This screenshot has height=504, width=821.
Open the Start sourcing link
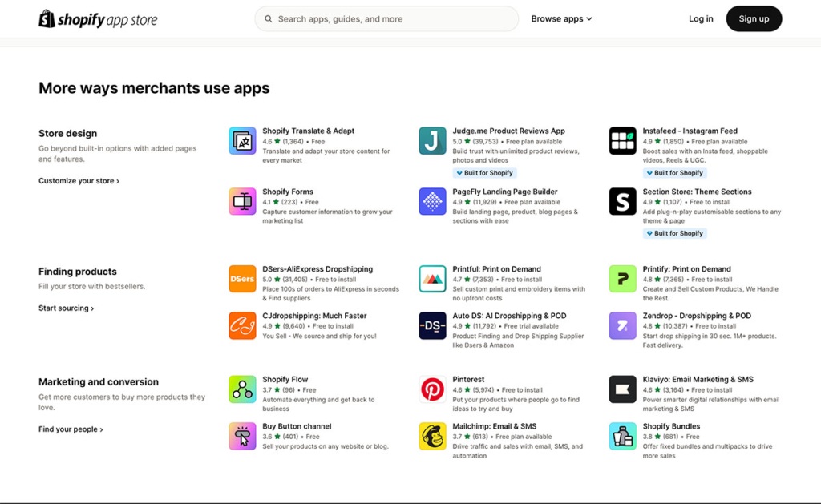(x=66, y=308)
